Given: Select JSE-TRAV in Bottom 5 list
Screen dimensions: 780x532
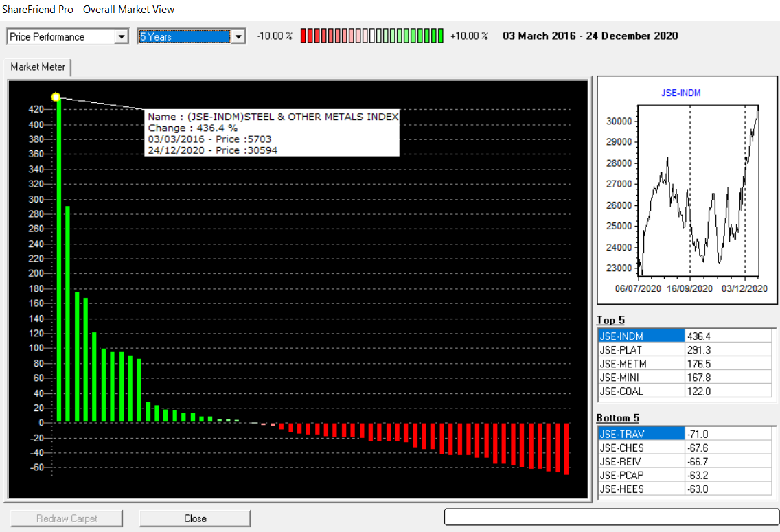Looking at the screenshot, I should [x=641, y=434].
